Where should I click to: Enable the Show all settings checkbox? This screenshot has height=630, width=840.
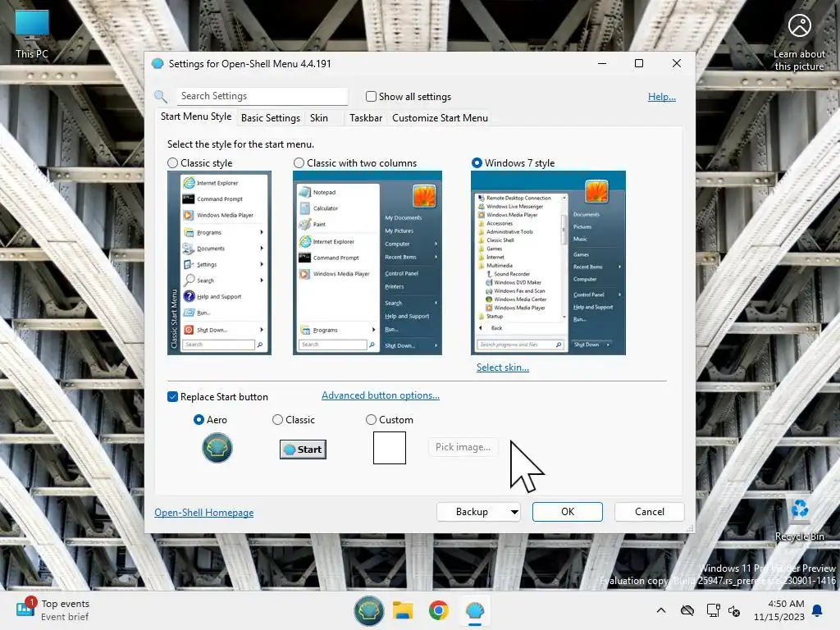point(371,97)
